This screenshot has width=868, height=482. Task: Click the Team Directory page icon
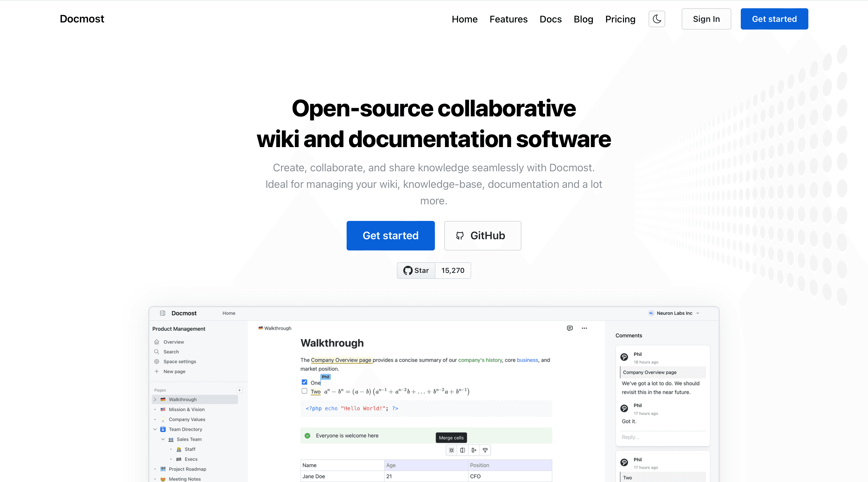(x=163, y=429)
